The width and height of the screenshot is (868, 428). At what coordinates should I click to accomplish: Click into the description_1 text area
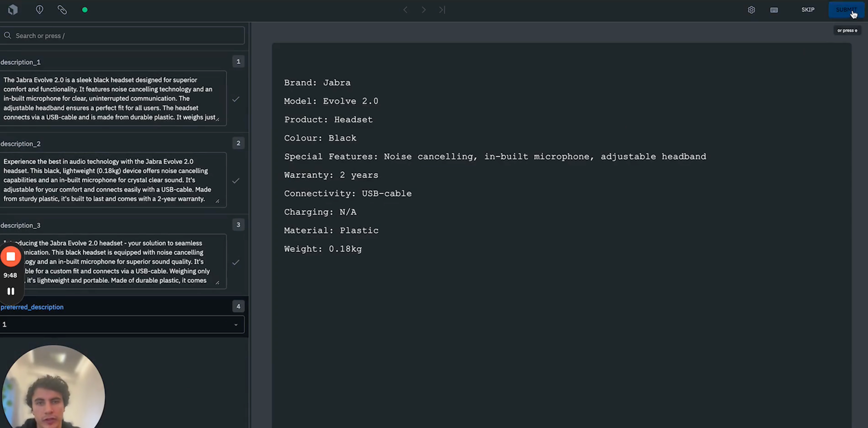(x=113, y=99)
